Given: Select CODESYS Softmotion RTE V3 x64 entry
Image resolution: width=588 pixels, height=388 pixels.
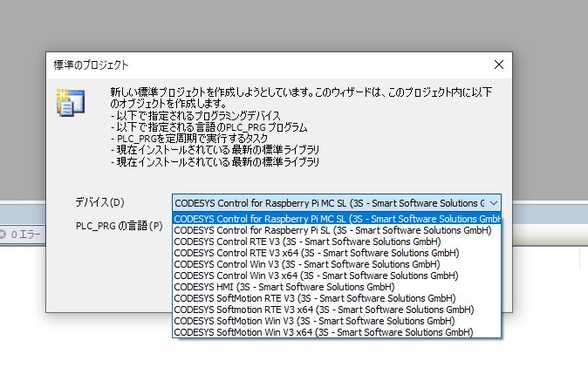Looking at the screenshot, I should click(337, 310).
